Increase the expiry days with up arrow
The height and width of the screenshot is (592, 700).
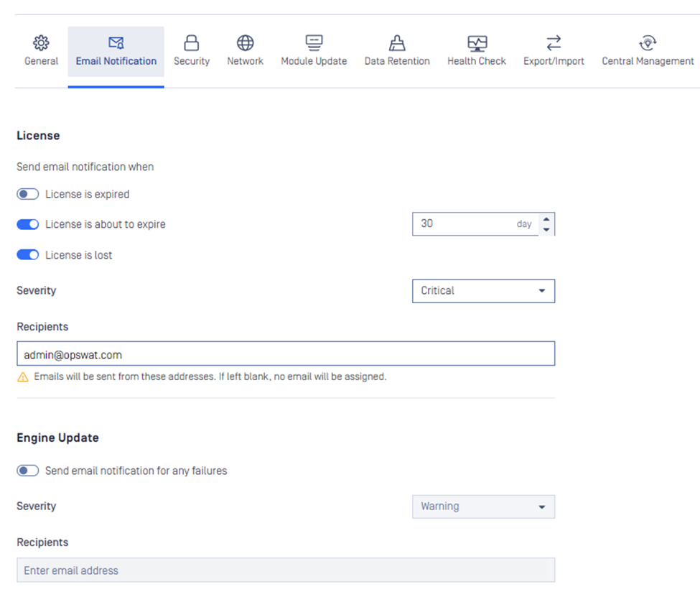[x=546, y=219]
